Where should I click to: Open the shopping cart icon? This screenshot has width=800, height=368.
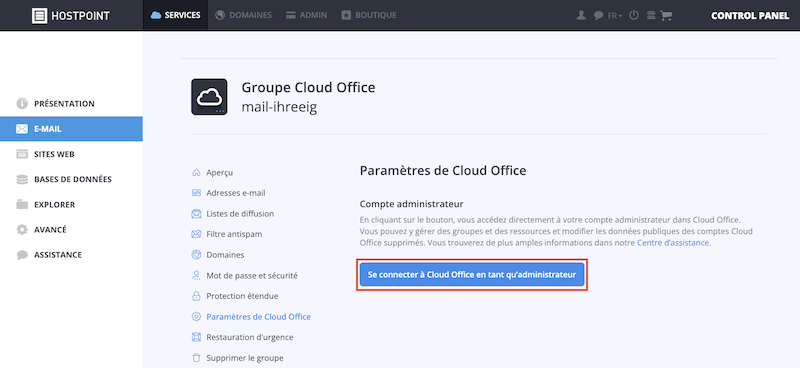pos(666,16)
